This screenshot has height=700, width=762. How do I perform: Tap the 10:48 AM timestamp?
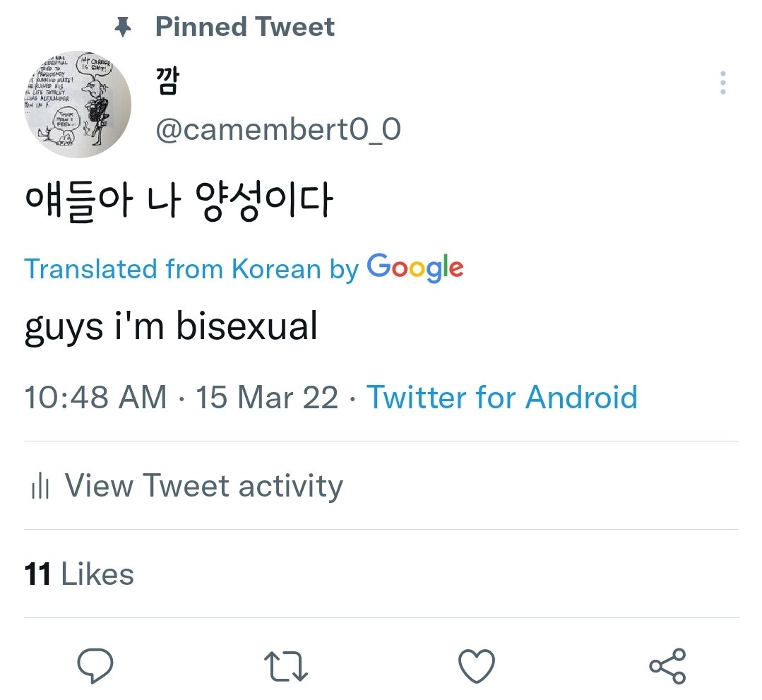pos(95,397)
